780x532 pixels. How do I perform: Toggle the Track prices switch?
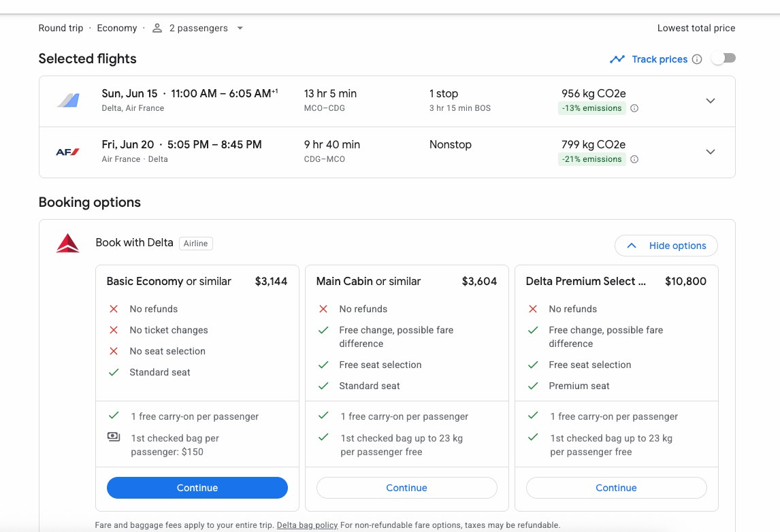[x=724, y=59]
